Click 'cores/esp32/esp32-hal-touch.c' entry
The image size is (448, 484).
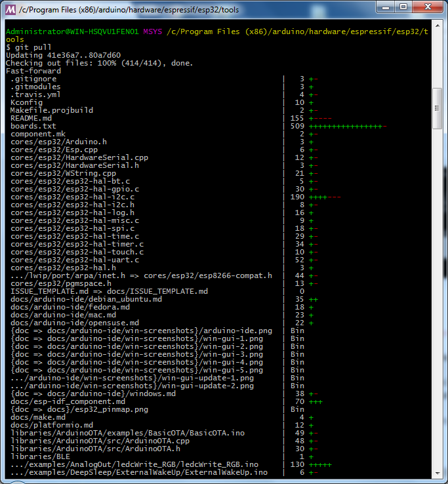(77, 252)
